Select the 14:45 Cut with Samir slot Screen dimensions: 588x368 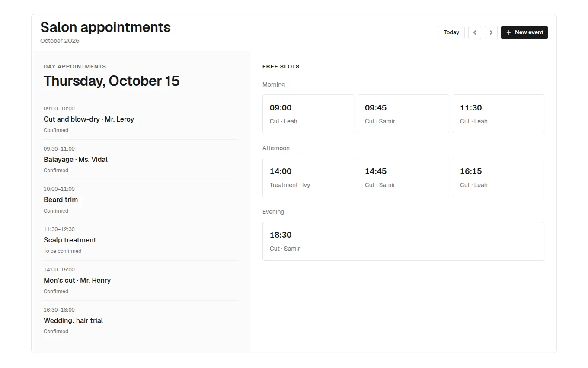pyautogui.click(x=403, y=178)
